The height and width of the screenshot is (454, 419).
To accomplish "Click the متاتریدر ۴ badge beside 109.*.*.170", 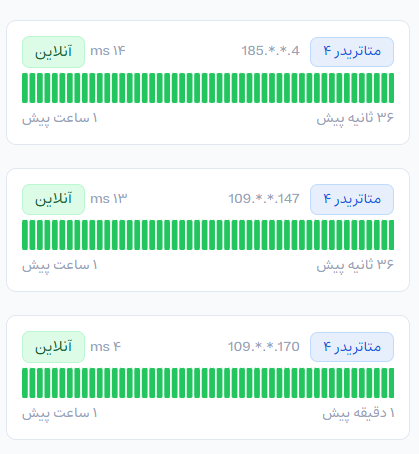I will point(352,347).
